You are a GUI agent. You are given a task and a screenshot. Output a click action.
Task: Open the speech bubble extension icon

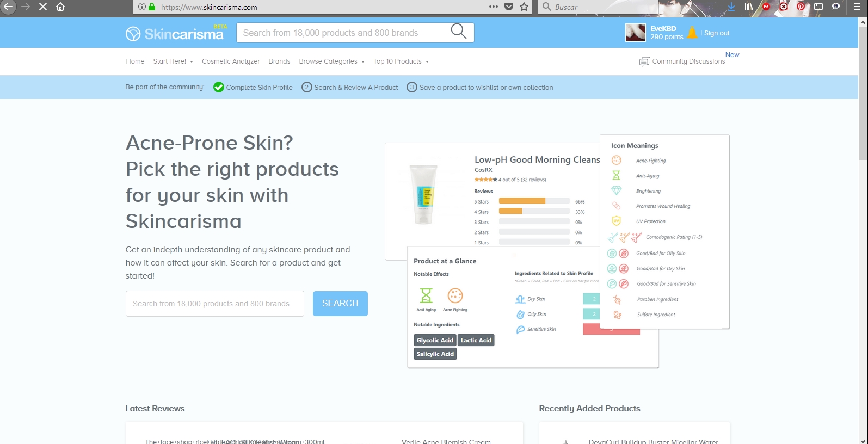(x=836, y=7)
